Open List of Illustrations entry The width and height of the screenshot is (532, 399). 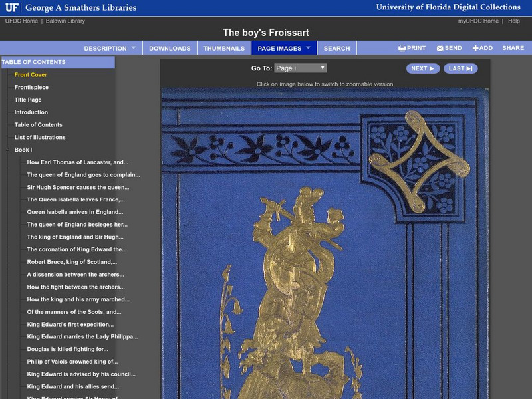point(40,138)
